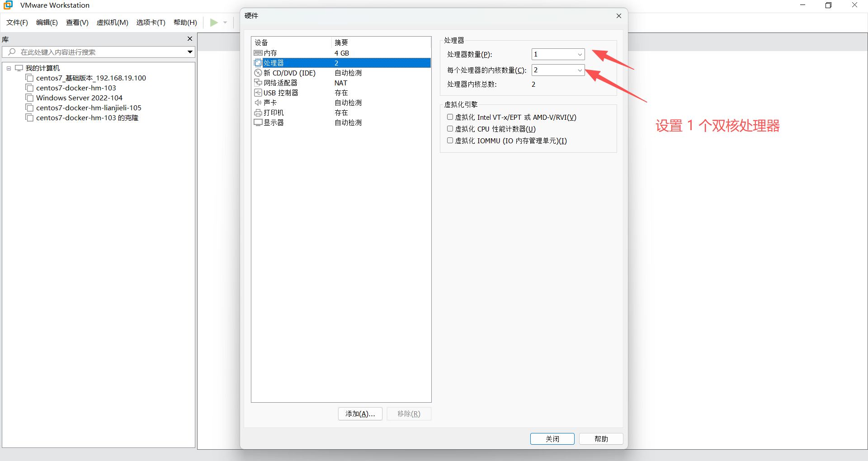Viewport: 868px width, 461px height.
Task: Open the 选项卡(T) menu
Action: click(151, 23)
